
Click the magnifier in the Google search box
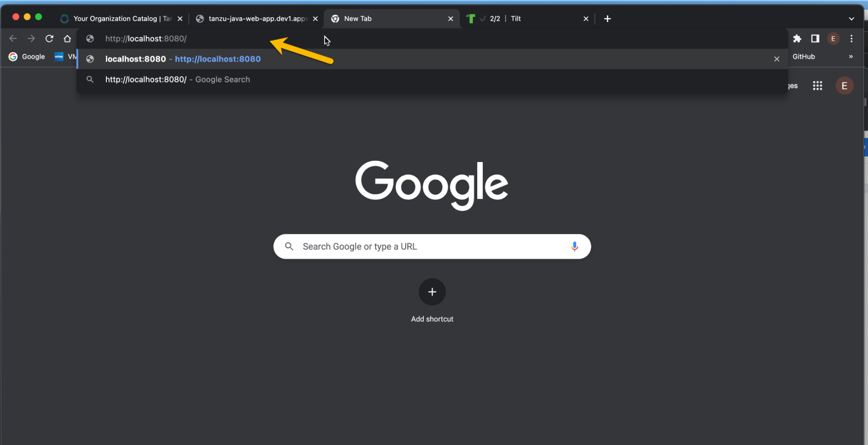click(289, 246)
